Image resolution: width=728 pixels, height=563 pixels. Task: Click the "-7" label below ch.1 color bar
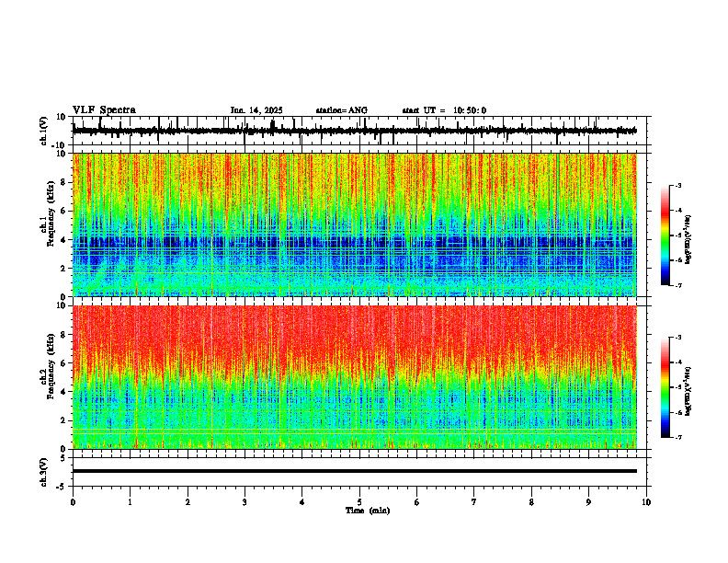point(678,286)
